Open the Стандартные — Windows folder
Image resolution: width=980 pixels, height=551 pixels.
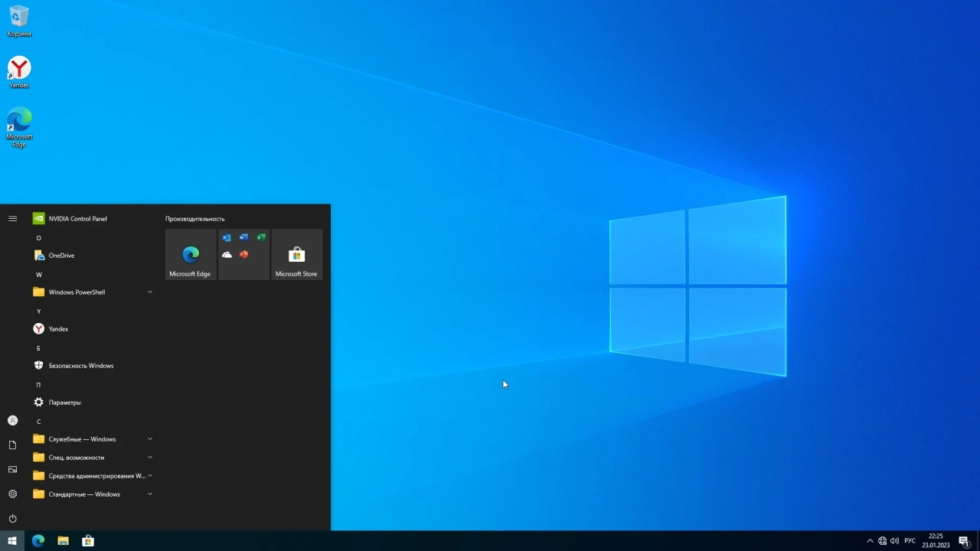tap(92, 494)
